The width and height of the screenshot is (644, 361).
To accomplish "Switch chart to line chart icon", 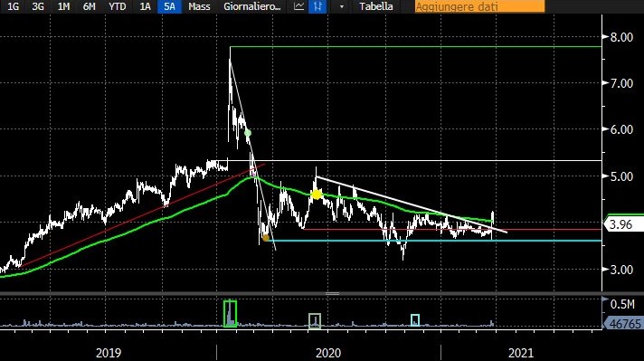I will click(x=299, y=6).
